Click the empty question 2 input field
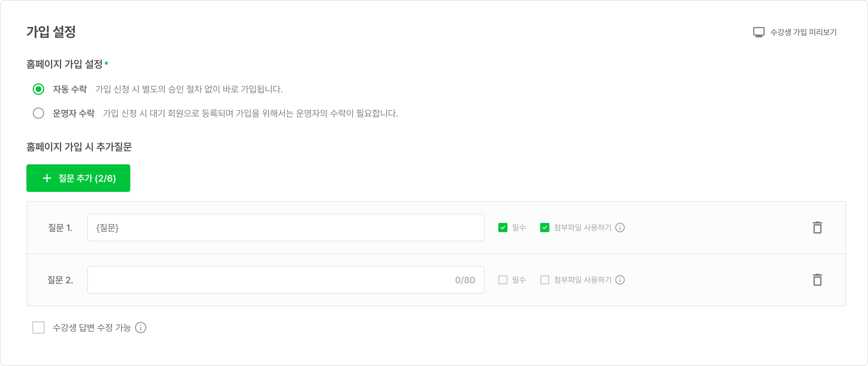This screenshot has height=366, width=868. coord(270,280)
